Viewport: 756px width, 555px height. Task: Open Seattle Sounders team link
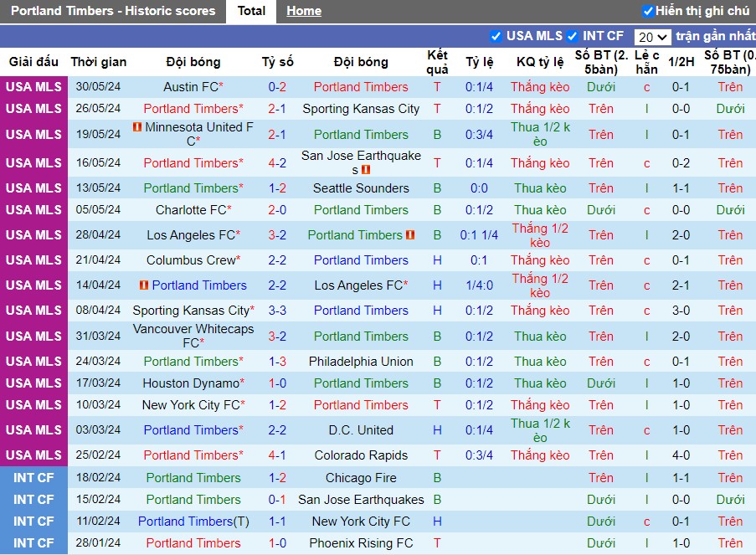click(x=361, y=188)
